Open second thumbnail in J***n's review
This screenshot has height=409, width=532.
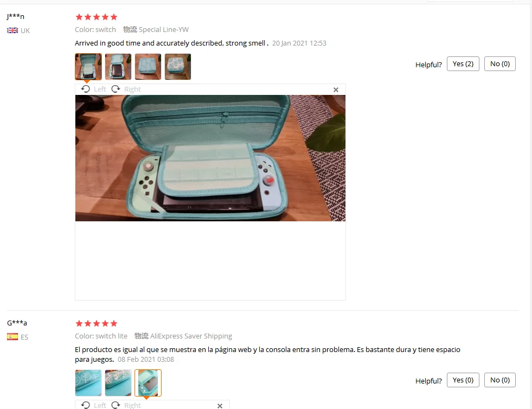118,67
